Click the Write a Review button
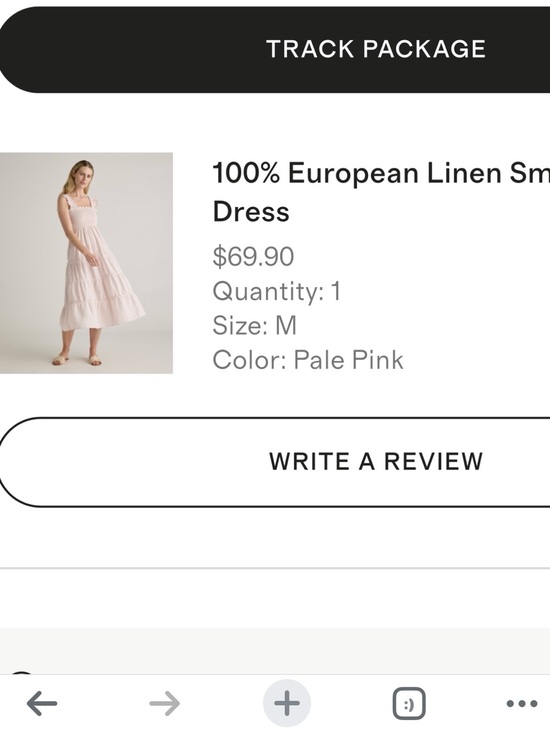The width and height of the screenshot is (550, 733). click(275, 462)
